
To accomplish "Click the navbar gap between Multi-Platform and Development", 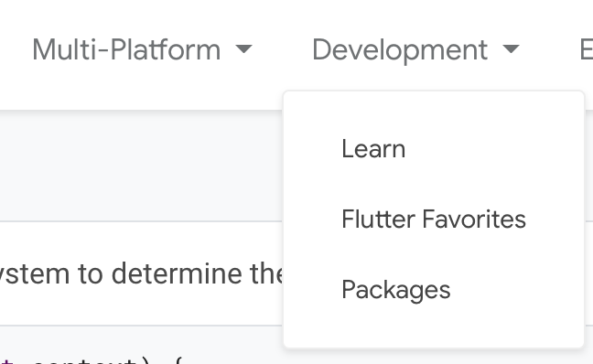I will pos(282,49).
